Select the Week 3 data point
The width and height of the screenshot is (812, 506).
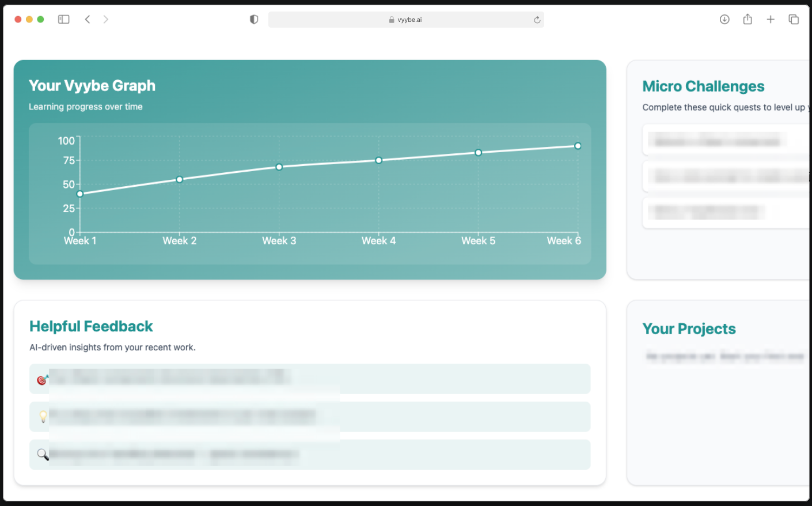279,167
